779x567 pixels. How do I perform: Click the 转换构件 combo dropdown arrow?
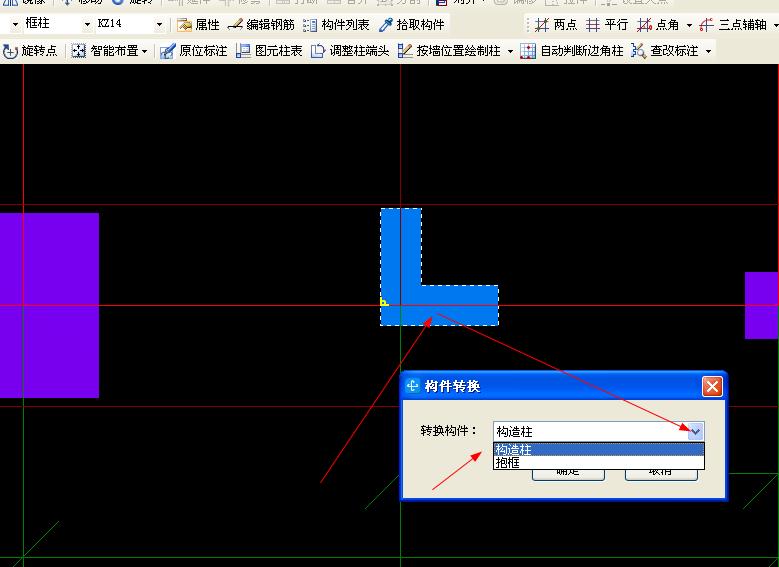(x=696, y=431)
